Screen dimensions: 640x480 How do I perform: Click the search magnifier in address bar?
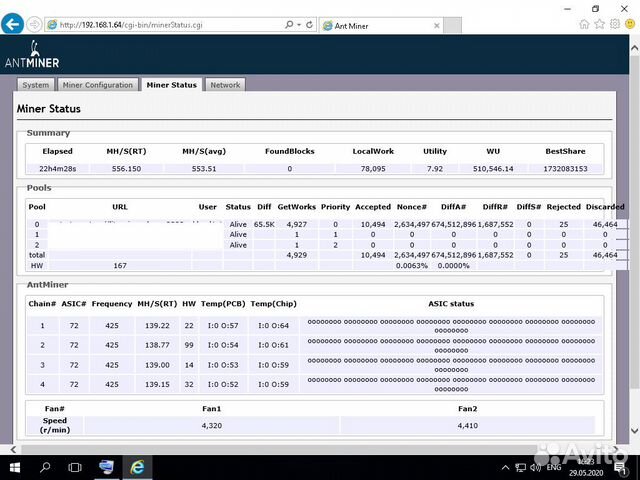point(289,24)
